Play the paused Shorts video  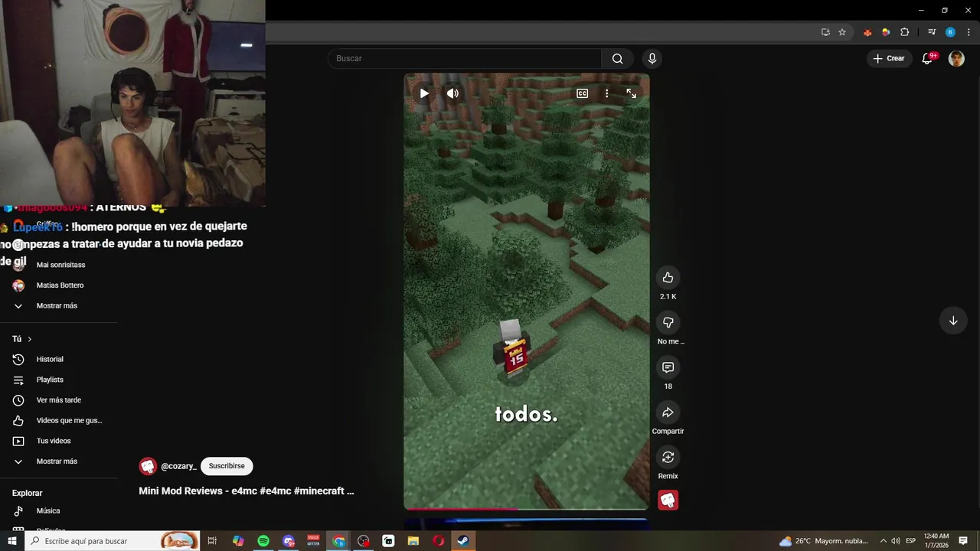pos(424,93)
